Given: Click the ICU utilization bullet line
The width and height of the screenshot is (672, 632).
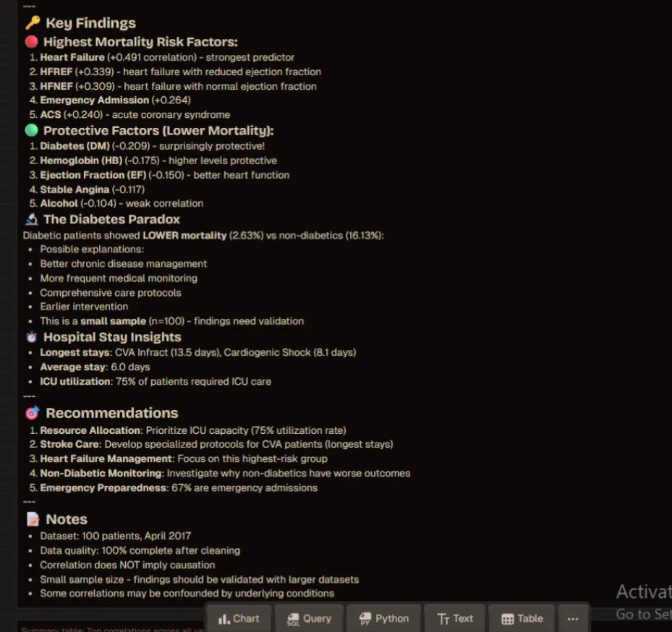Looking at the screenshot, I should (x=156, y=381).
